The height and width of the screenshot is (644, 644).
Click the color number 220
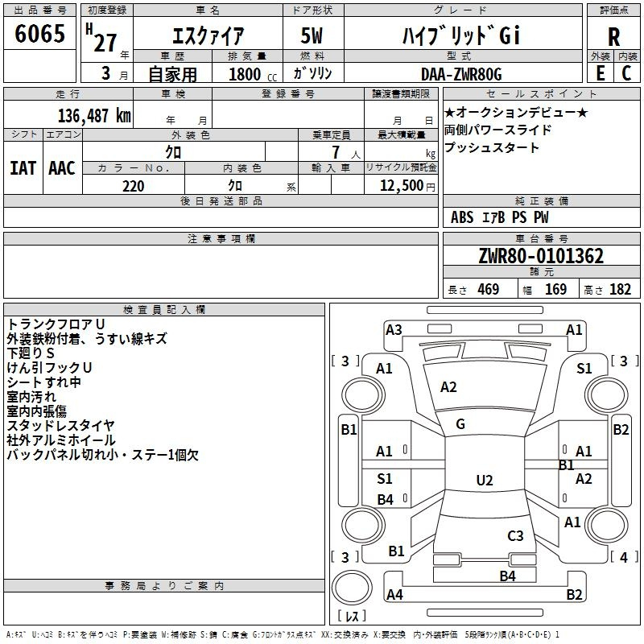coord(133,186)
